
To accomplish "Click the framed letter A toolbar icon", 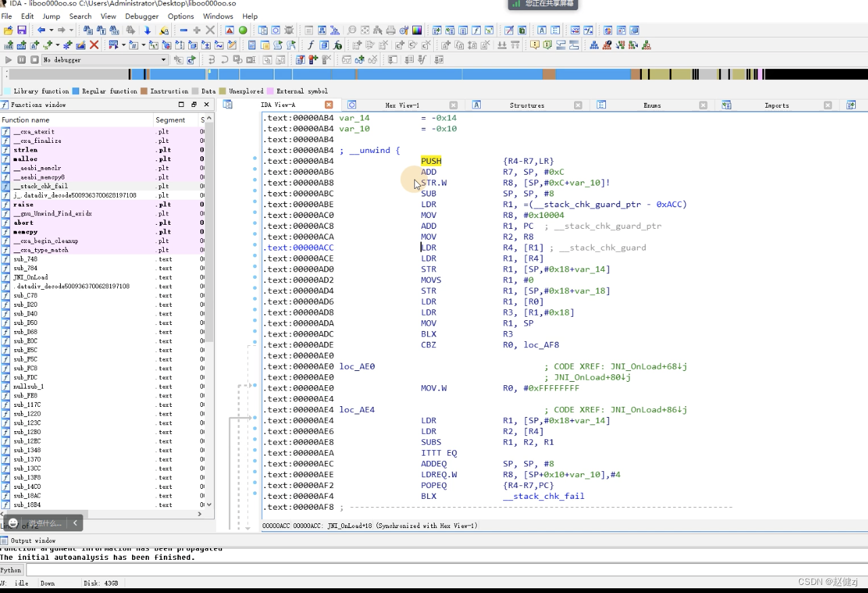I will pyautogui.click(x=542, y=30).
